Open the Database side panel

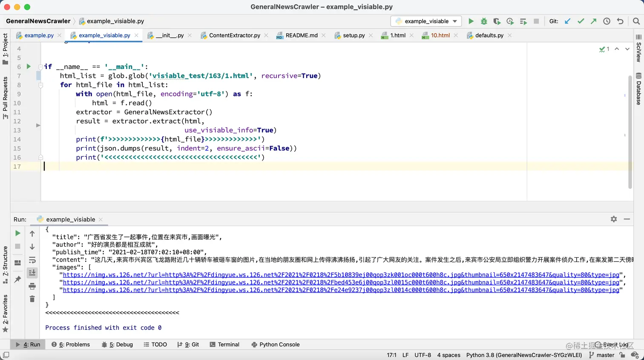click(x=638, y=89)
